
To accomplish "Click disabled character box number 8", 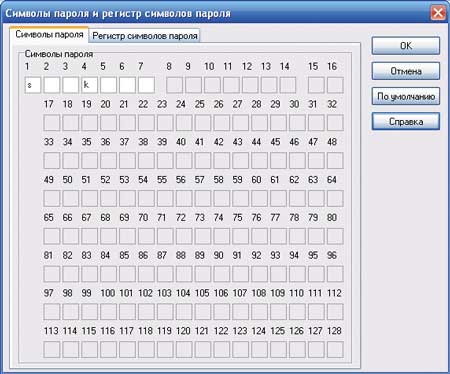I will (174, 85).
